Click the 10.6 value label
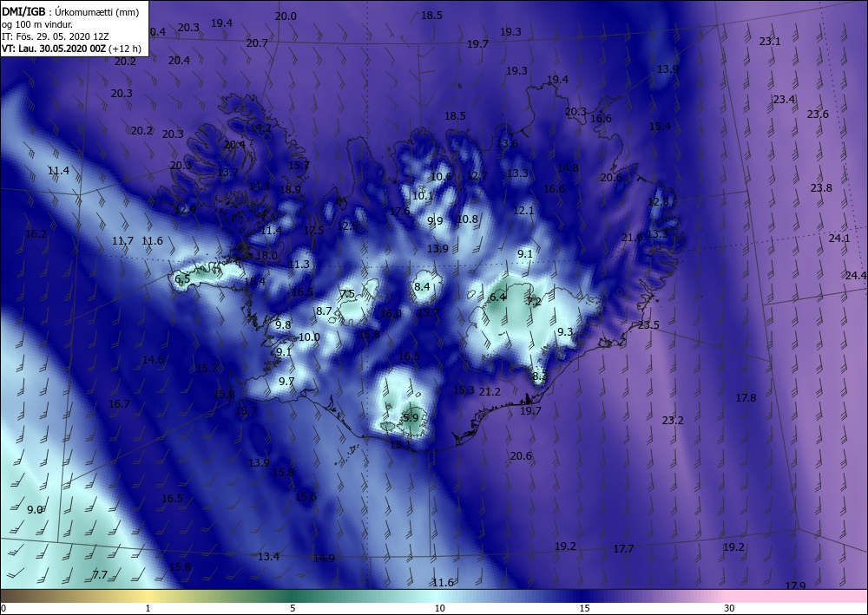 coord(441,177)
